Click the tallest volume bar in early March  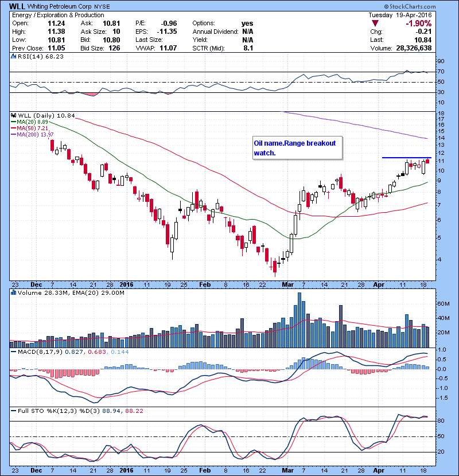pos(299,320)
